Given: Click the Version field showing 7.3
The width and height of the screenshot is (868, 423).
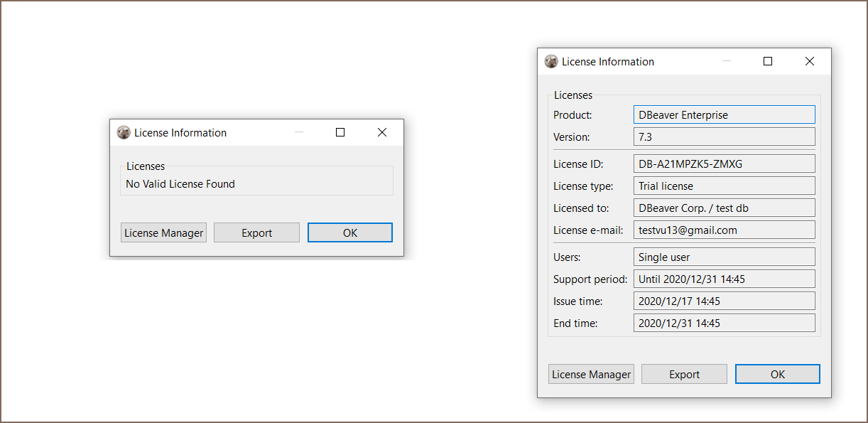Looking at the screenshot, I should (724, 136).
